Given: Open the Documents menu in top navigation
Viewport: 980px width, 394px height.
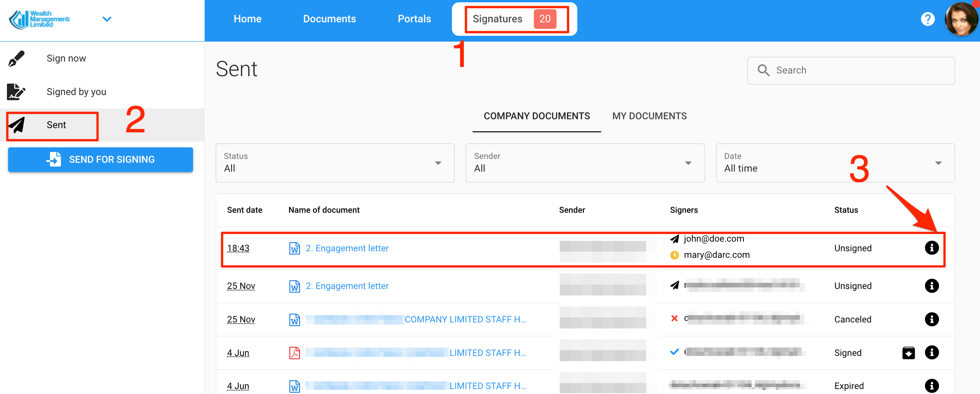Looking at the screenshot, I should 329,19.
